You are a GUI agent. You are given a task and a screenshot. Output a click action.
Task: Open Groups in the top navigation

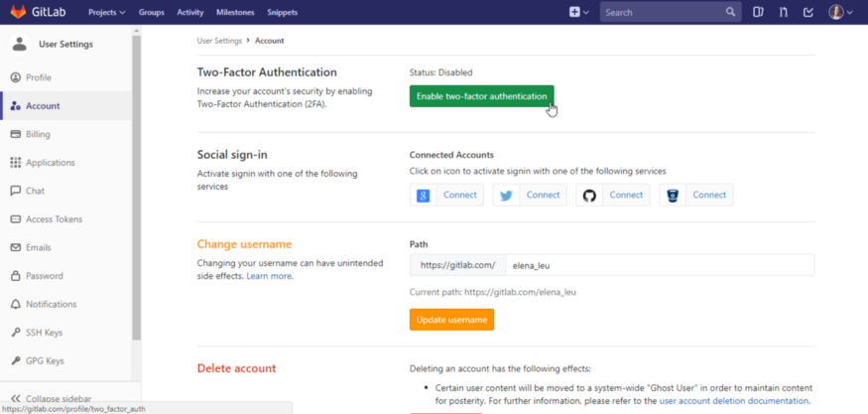(x=152, y=12)
